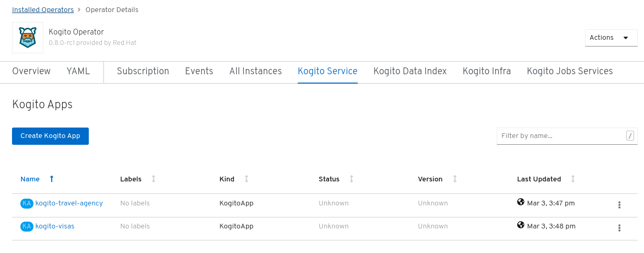Sort table by Name column header
This screenshot has width=644, height=253.
coord(30,179)
